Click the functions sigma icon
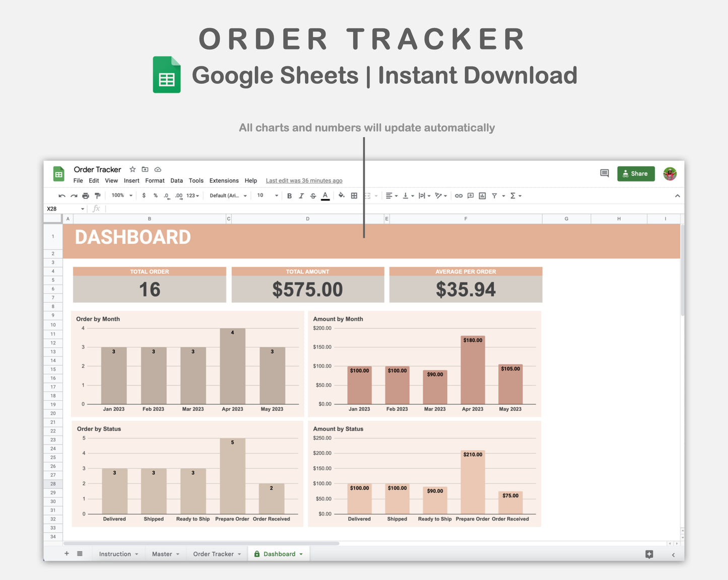The image size is (728, 580). coord(513,195)
